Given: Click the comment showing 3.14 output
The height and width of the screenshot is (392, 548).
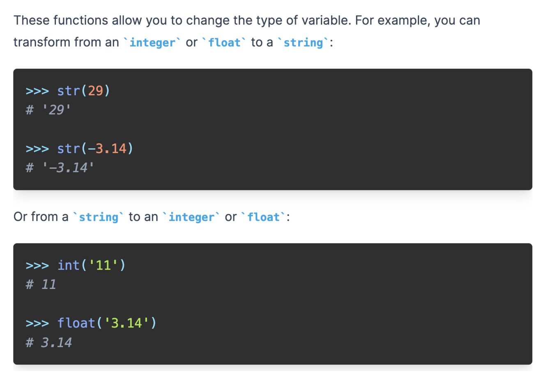Looking at the screenshot, I should pyautogui.click(x=48, y=342).
